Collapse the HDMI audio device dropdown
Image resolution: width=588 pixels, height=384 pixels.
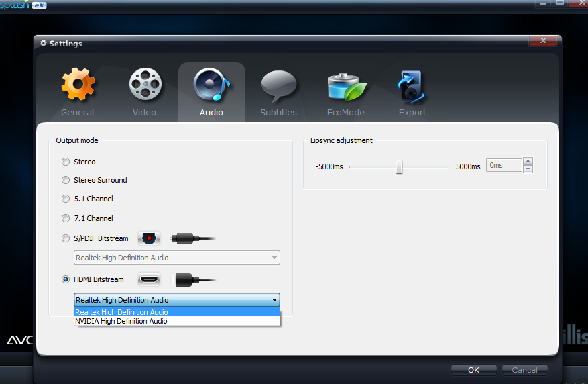176,300
